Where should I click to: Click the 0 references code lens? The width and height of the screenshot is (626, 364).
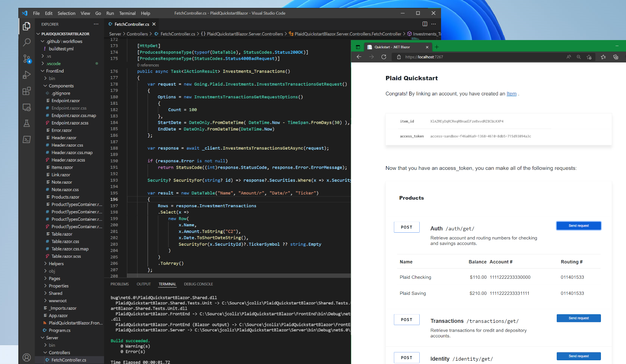click(x=148, y=65)
